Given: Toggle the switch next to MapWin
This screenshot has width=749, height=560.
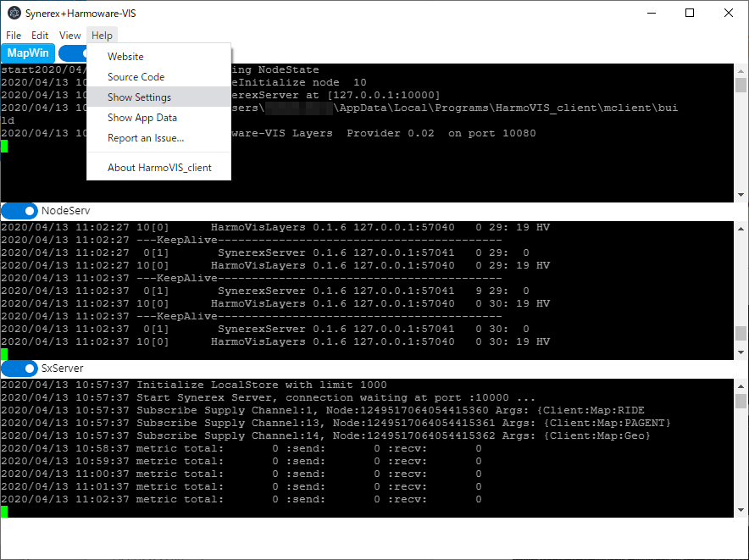Looking at the screenshot, I should [x=73, y=53].
